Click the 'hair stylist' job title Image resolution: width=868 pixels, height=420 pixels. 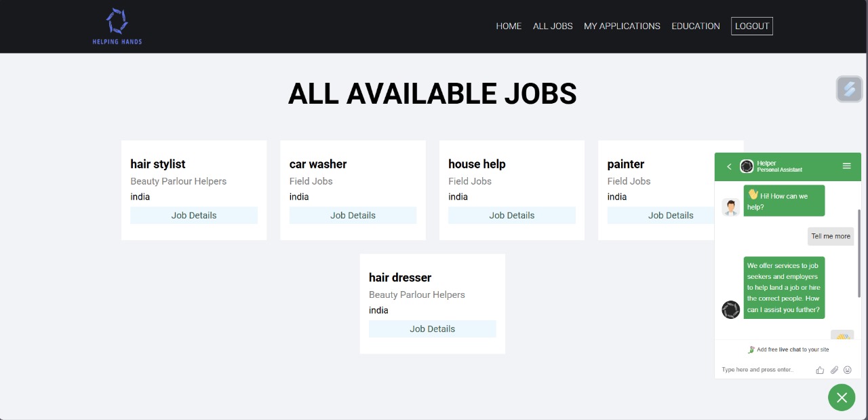(x=157, y=164)
